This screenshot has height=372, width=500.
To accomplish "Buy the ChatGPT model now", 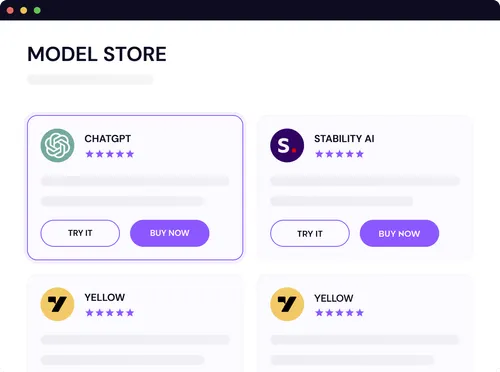I will click(170, 233).
